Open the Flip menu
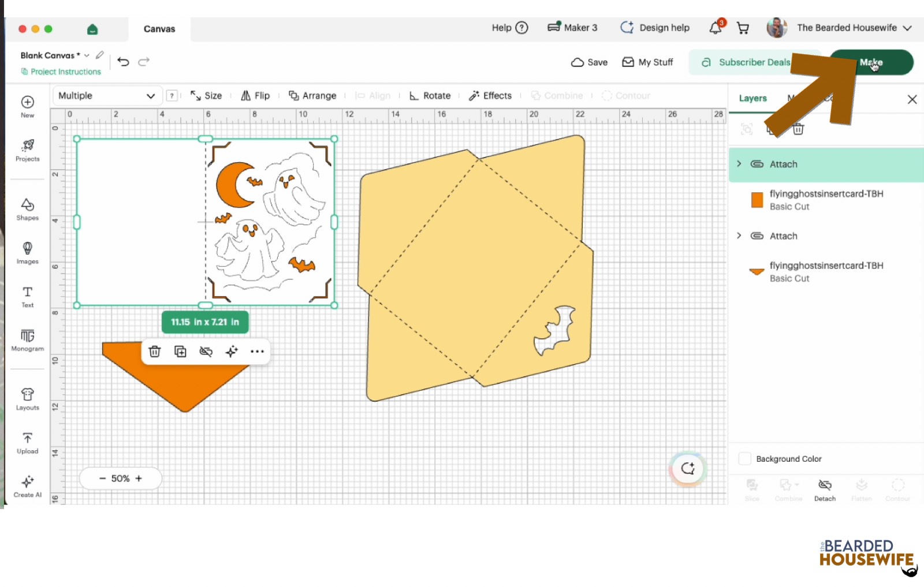924x587 pixels. (255, 96)
